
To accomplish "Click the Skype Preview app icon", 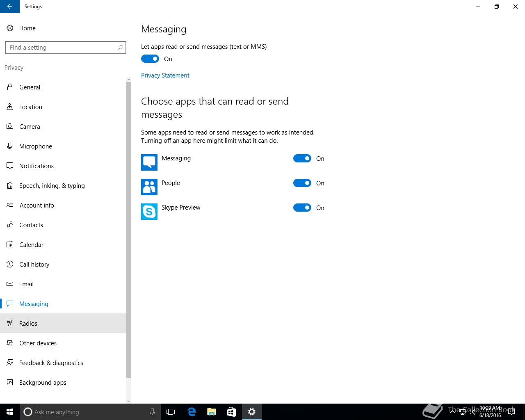I will pos(149,212).
